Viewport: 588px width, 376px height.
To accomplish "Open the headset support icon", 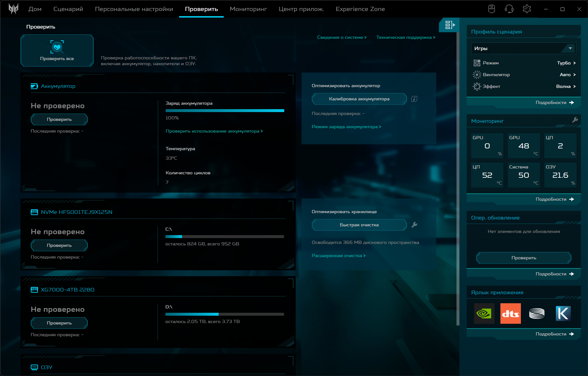I will click(509, 9).
